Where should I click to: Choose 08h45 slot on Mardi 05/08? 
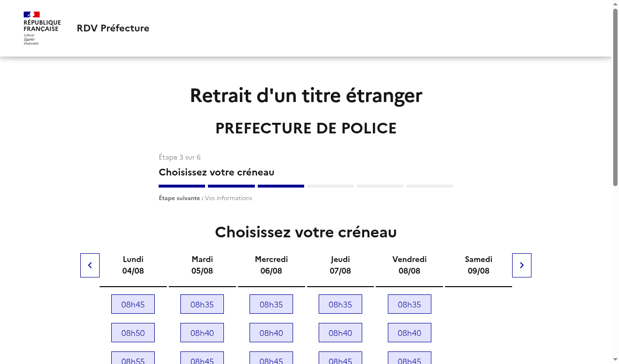coord(202,358)
